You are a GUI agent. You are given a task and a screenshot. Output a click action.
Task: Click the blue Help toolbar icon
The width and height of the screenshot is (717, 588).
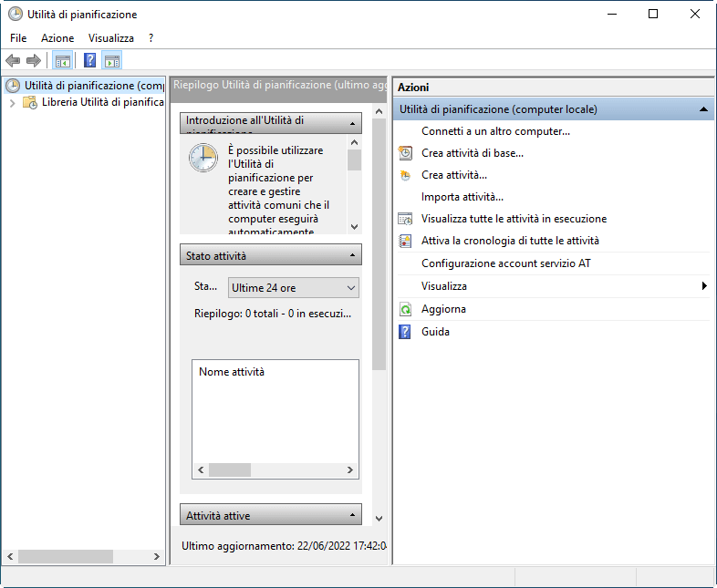pyautogui.click(x=89, y=61)
